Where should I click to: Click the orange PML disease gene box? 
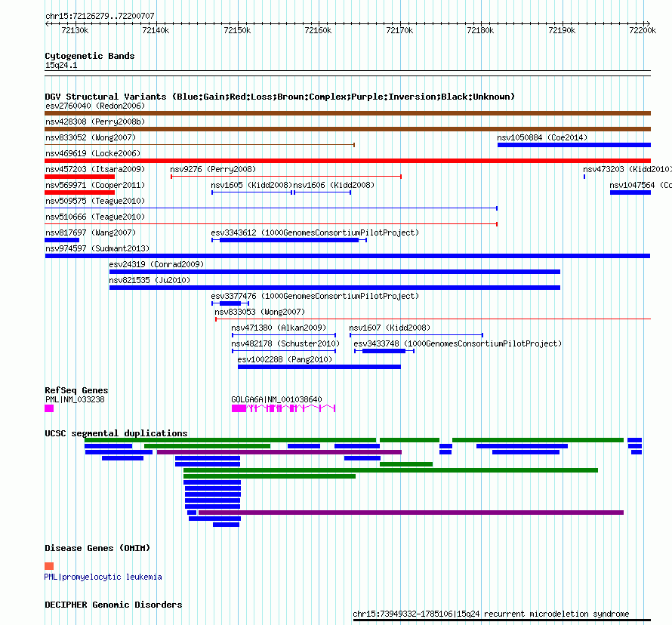(x=49, y=566)
